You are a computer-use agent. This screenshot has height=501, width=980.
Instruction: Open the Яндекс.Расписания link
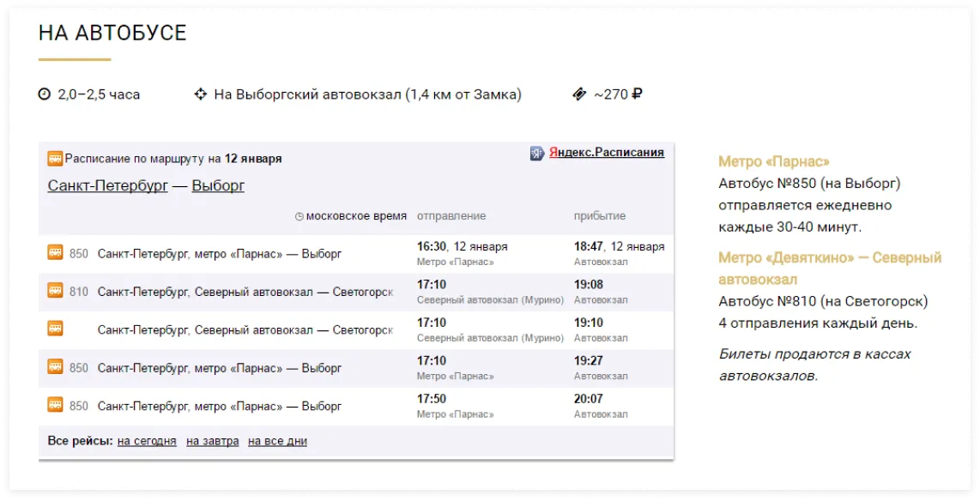(x=606, y=153)
